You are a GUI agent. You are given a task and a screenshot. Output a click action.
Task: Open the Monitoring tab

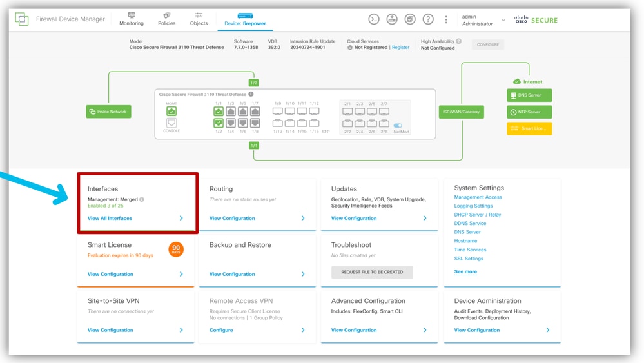click(x=132, y=19)
